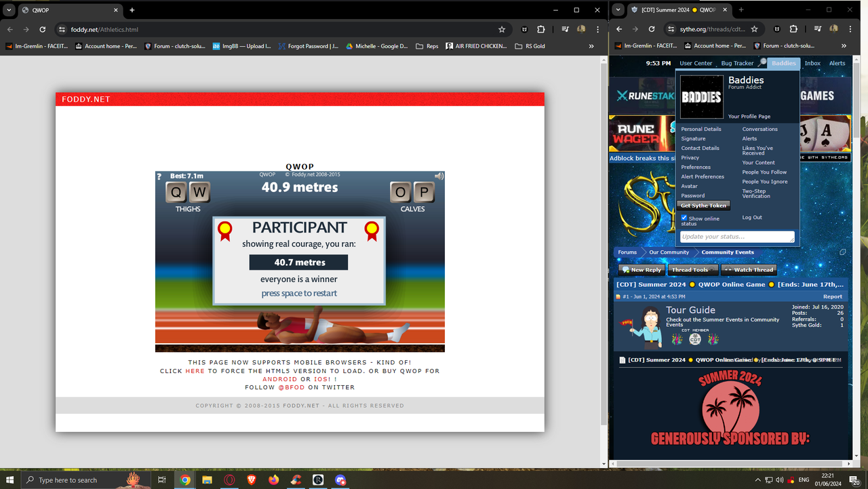
Task: Expand bookmarks overflow in QWOP window
Action: point(591,46)
